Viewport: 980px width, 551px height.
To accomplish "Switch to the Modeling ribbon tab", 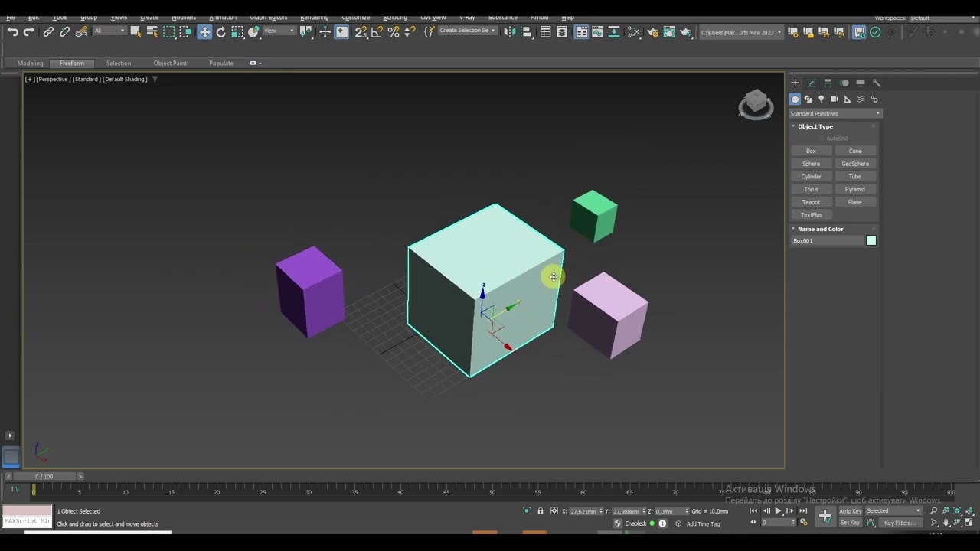I will (30, 63).
